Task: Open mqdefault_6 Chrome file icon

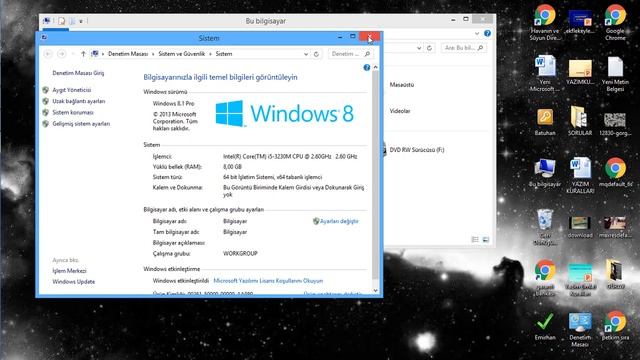Action: [615, 172]
